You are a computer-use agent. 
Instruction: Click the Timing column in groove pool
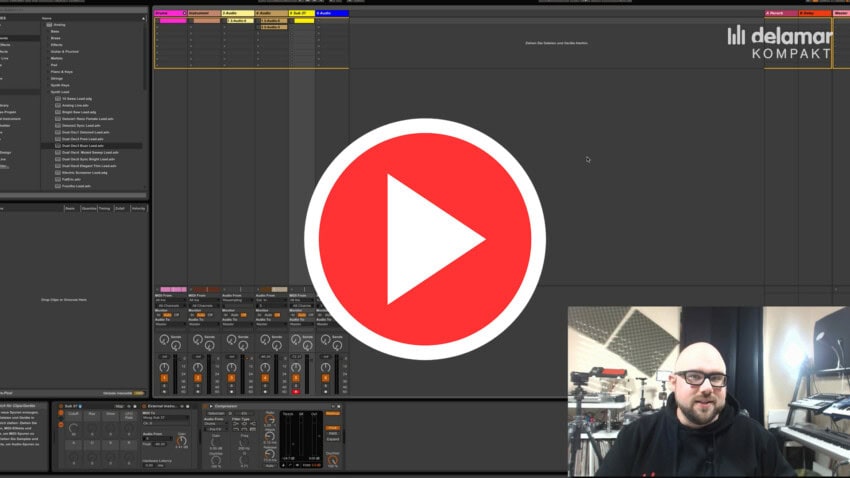pyautogui.click(x=104, y=208)
